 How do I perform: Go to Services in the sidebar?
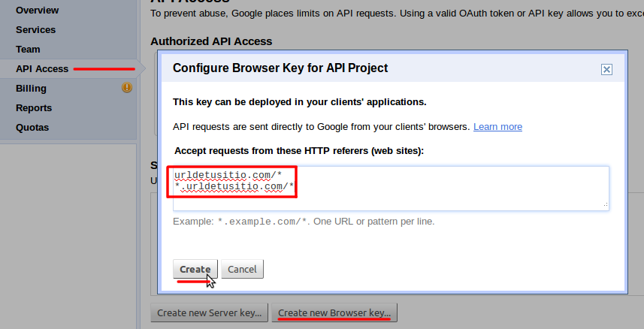[x=35, y=29]
